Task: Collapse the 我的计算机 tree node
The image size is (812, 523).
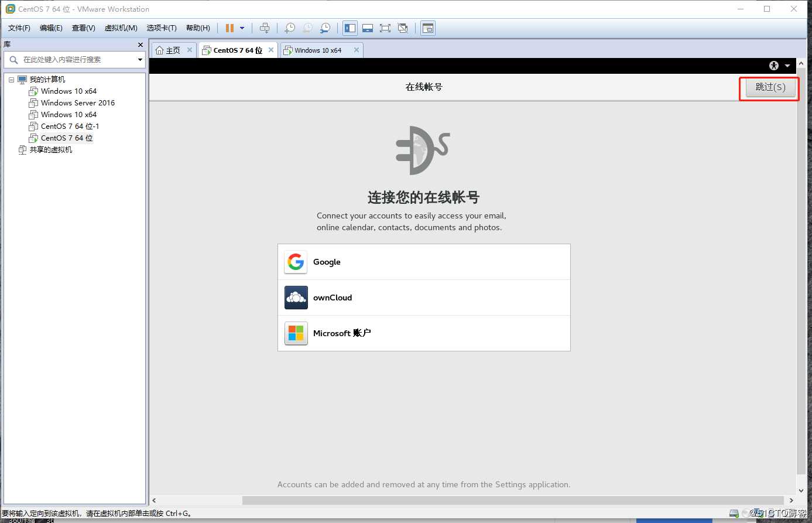Action: click(11, 80)
